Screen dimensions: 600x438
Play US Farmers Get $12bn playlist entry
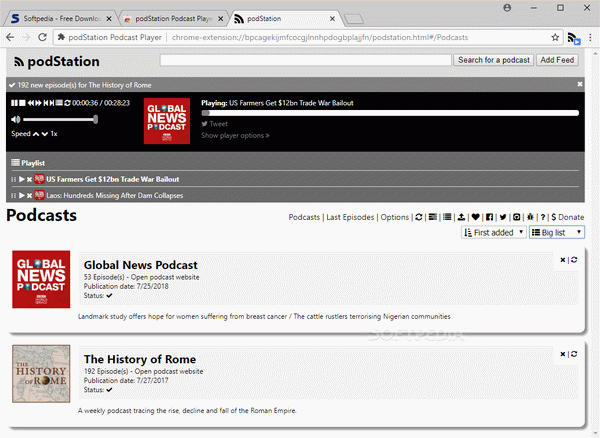pyautogui.click(x=22, y=179)
